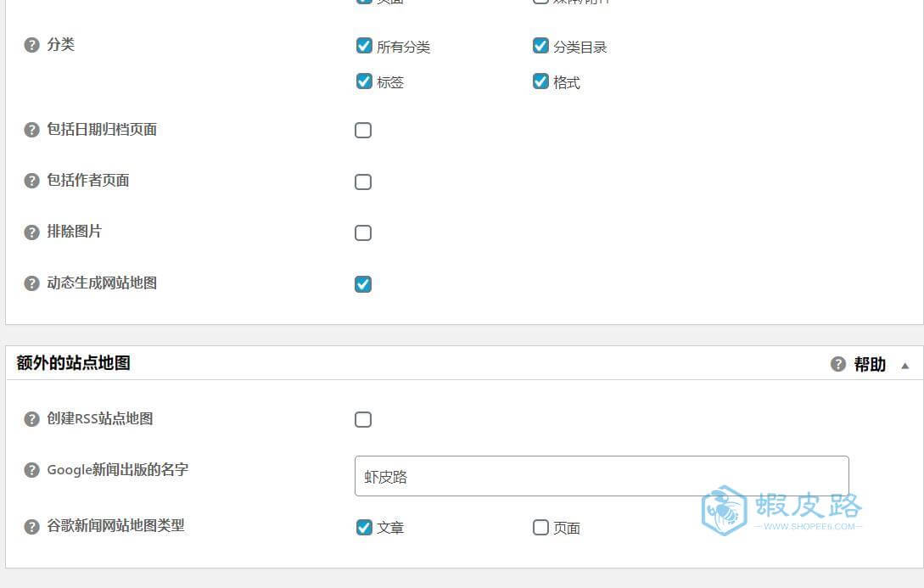Collapse the 额外的站点地图 panel arrow
This screenshot has width=924, height=588.
[x=905, y=366]
